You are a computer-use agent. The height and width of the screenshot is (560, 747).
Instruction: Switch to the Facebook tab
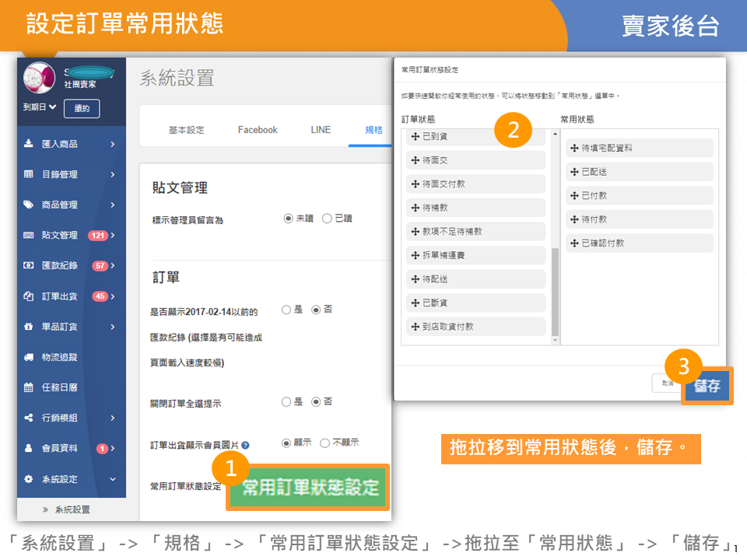(x=258, y=130)
